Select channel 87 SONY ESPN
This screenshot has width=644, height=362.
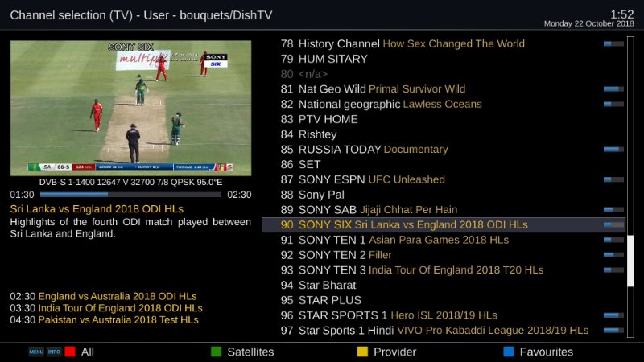coord(444,179)
